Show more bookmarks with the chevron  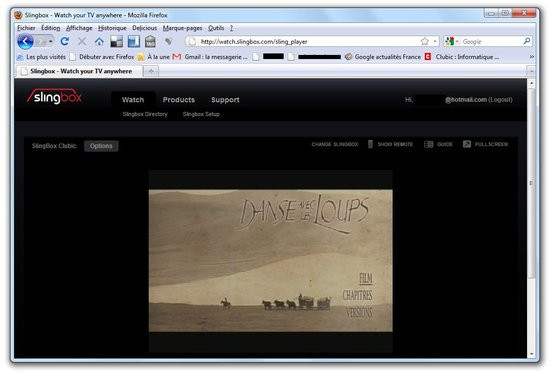[x=532, y=57]
